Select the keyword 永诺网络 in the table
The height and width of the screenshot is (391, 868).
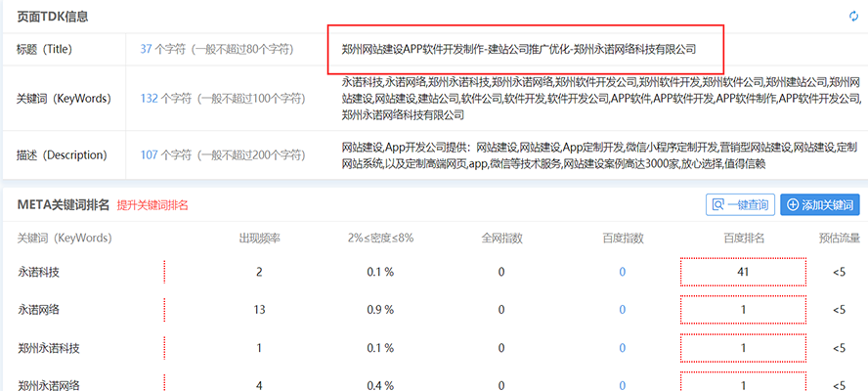coord(38,310)
